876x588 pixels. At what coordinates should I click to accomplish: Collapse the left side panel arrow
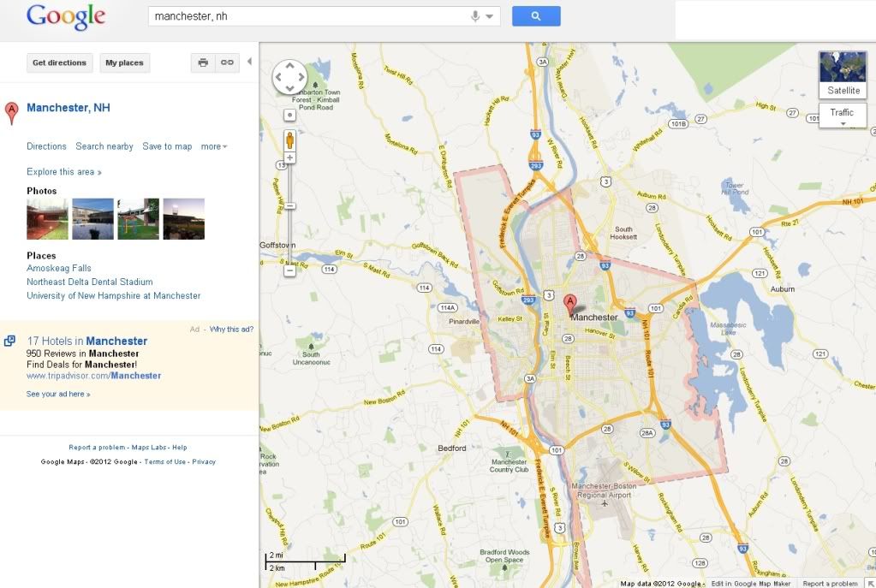[x=250, y=62]
